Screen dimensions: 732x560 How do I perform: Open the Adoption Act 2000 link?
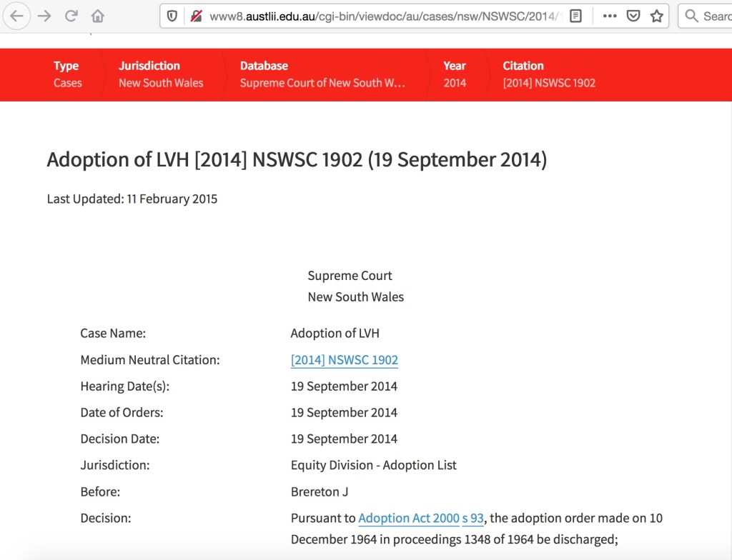click(408, 518)
